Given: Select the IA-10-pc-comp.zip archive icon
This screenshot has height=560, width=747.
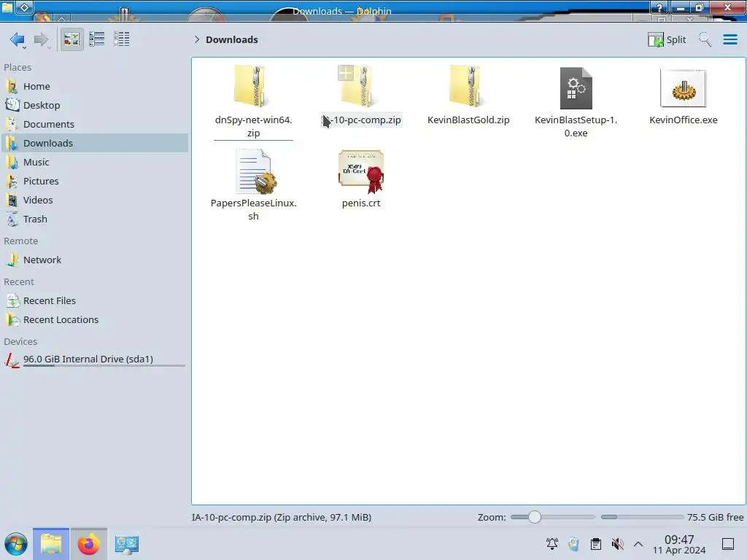Looking at the screenshot, I should click(360, 87).
